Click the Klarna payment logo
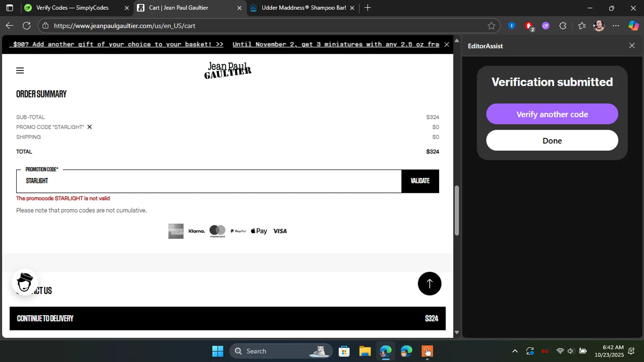Image resolution: width=644 pixels, height=362 pixels. [197, 231]
